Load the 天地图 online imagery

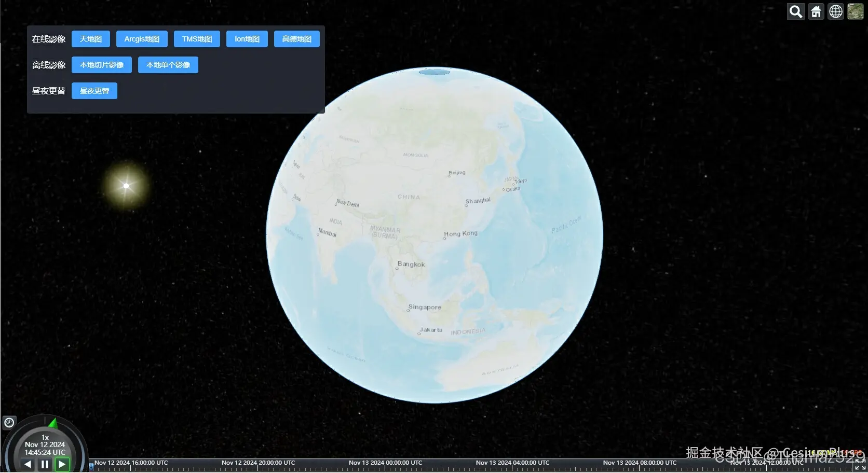[x=91, y=39]
